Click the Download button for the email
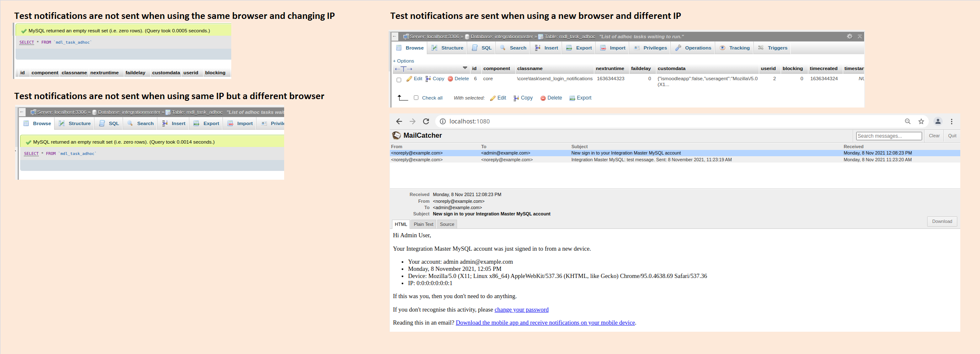Screen dimensions: 980x354 click(942, 221)
